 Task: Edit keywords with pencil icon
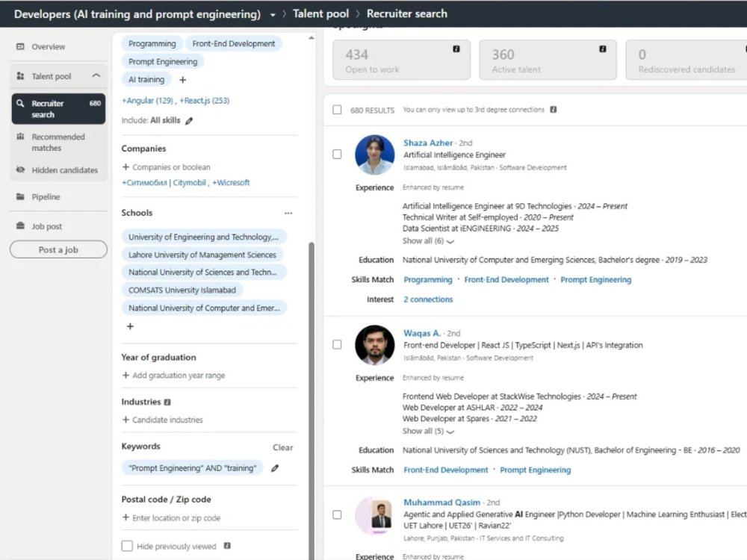pos(275,468)
